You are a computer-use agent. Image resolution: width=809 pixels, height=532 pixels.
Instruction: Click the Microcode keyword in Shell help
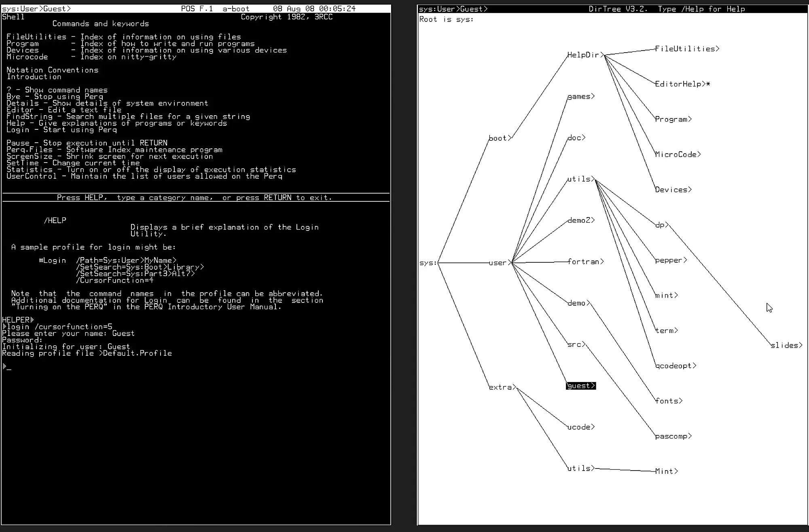(27, 57)
